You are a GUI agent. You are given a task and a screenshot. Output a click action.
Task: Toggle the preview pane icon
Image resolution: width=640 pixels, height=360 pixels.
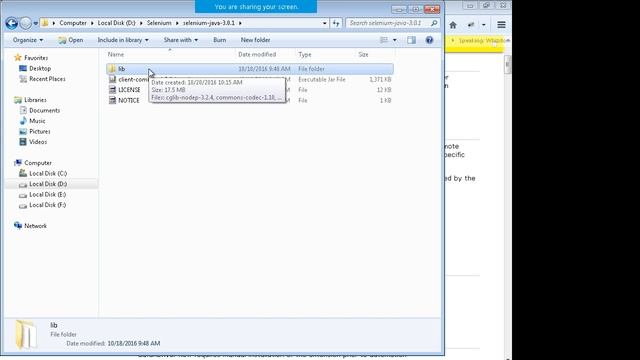tap(411, 40)
